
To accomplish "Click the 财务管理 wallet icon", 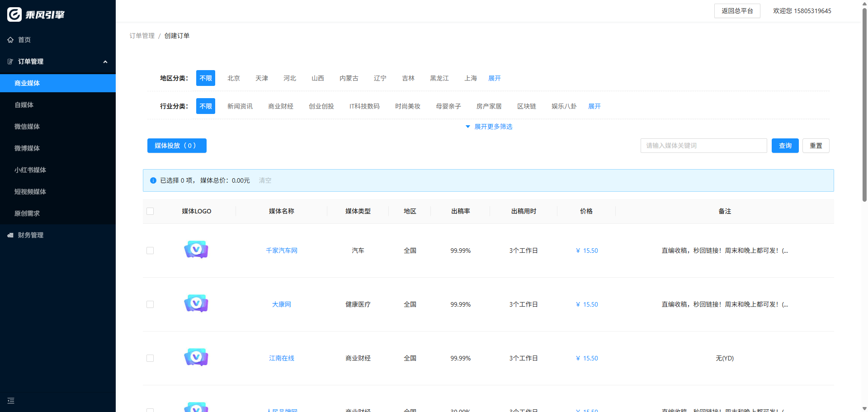I will 10,235.
